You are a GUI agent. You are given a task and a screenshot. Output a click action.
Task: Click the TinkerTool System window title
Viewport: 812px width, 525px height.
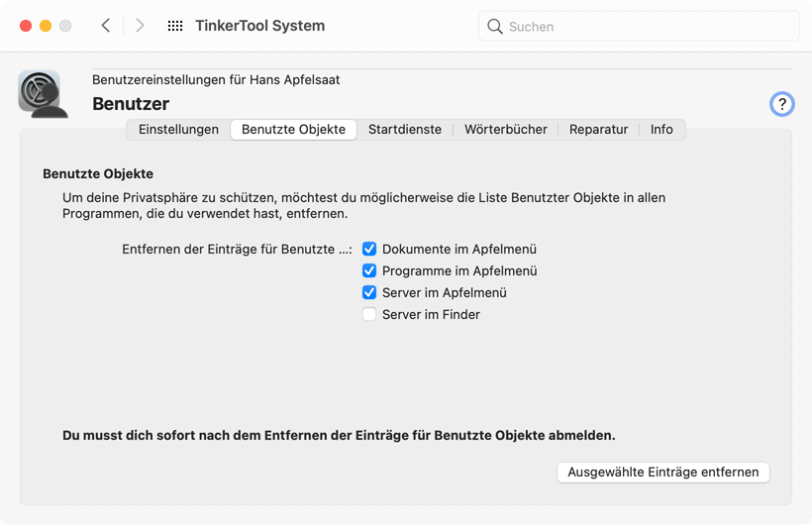(260, 26)
